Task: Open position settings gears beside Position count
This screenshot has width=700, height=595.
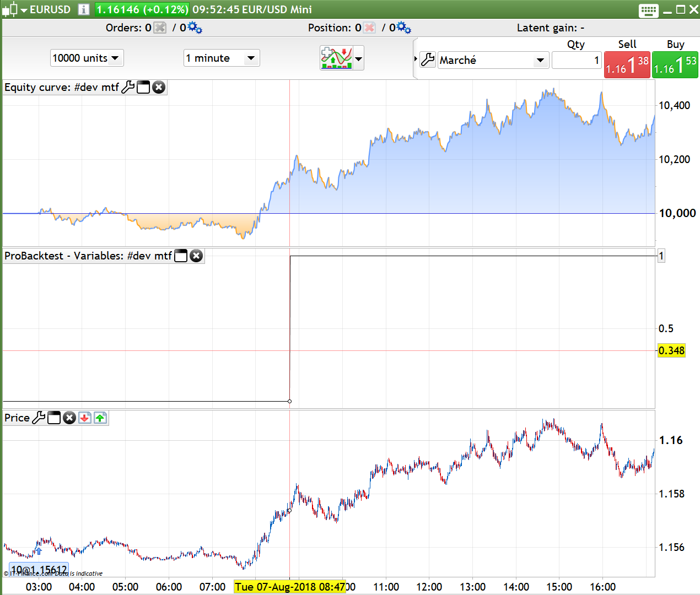Action: click(x=404, y=28)
